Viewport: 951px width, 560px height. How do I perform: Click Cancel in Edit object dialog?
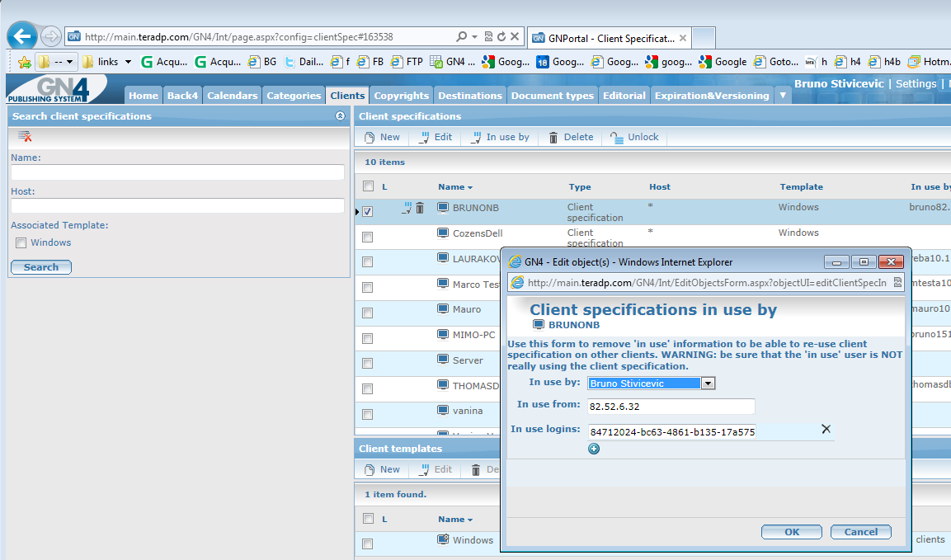pos(860,531)
